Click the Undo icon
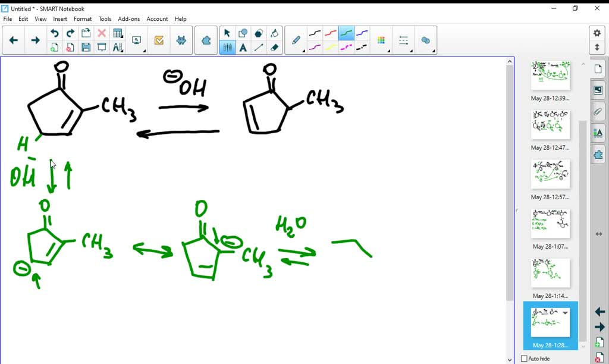 click(54, 33)
